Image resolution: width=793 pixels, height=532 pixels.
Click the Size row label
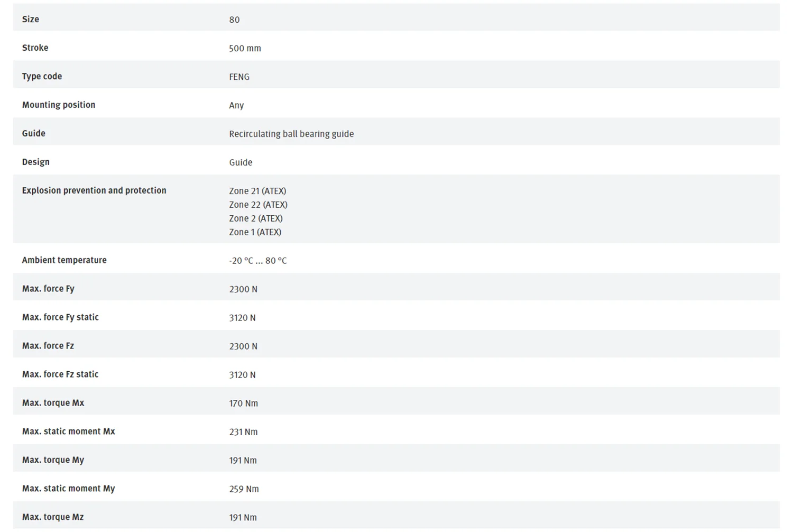31,20
